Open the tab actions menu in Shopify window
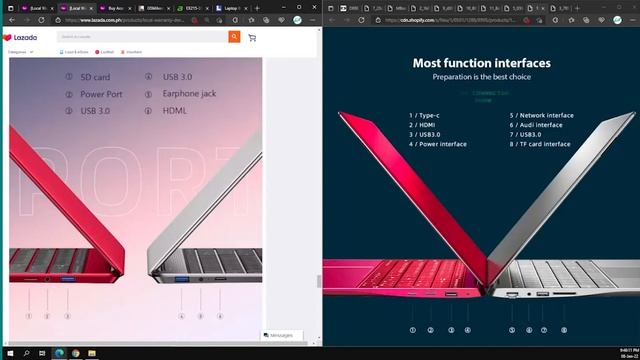 pyautogui.click(x=331, y=8)
